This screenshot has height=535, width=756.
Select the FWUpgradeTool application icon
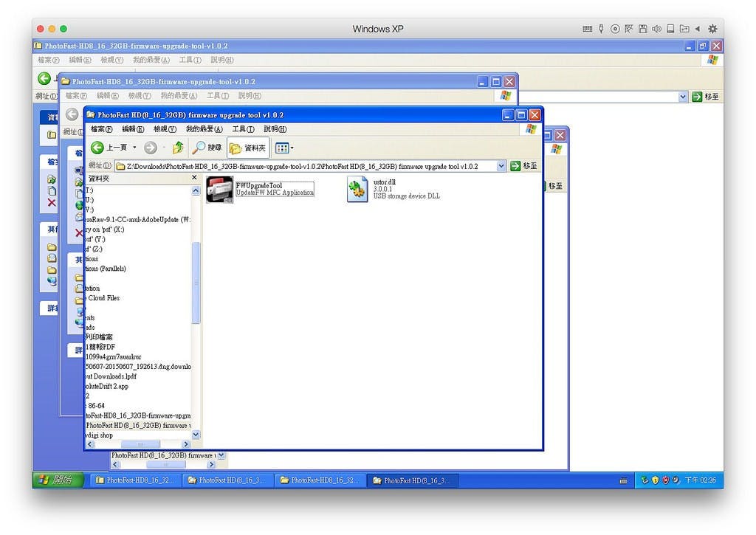pyautogui.click(x=219, y=190)
